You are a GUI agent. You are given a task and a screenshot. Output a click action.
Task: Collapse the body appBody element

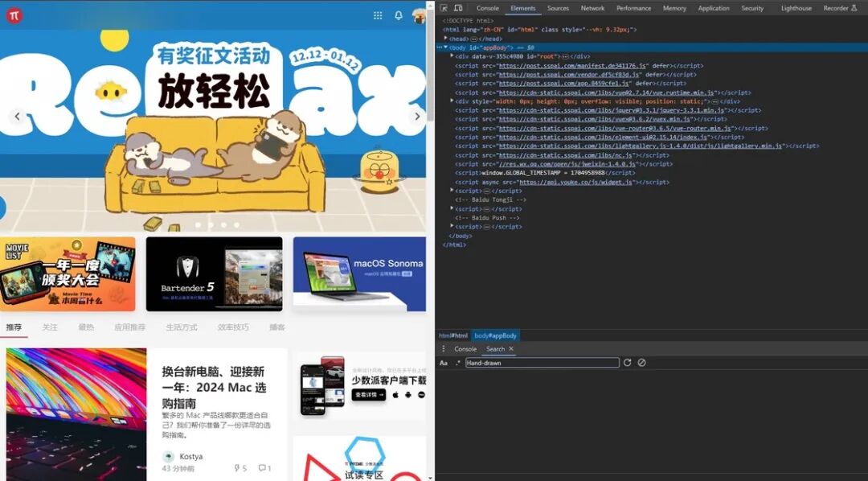(x=446, y=47)
